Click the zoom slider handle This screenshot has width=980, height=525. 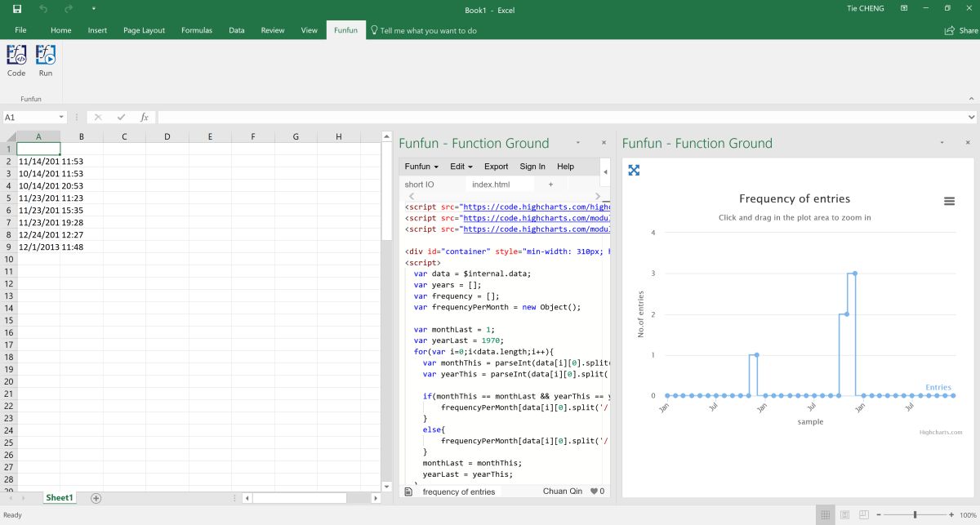pyautogui.click(x=915, y=515)
